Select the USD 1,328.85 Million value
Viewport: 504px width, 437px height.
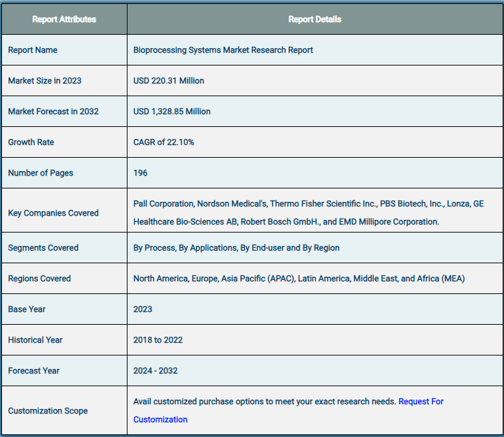point(172,112)
